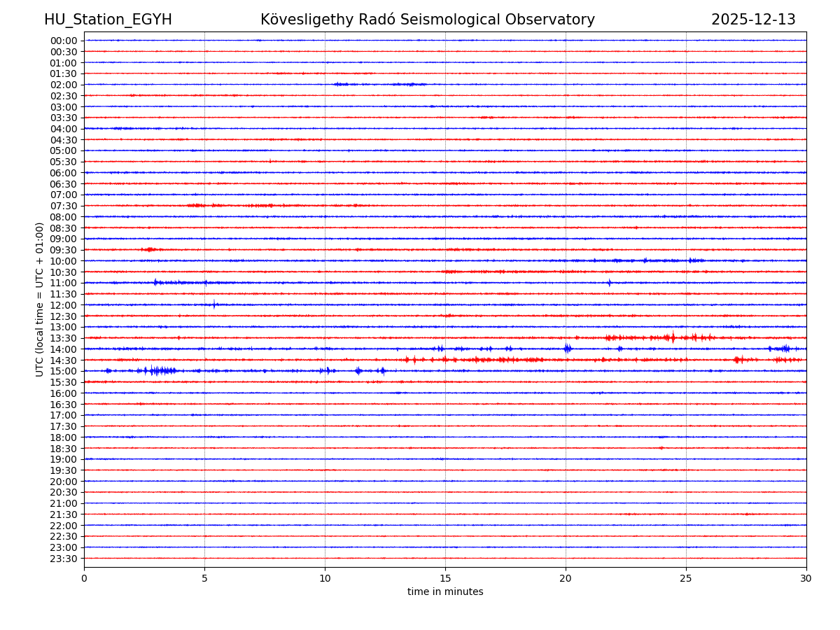Click the 'time in minutes' axis label

(445, 592)
